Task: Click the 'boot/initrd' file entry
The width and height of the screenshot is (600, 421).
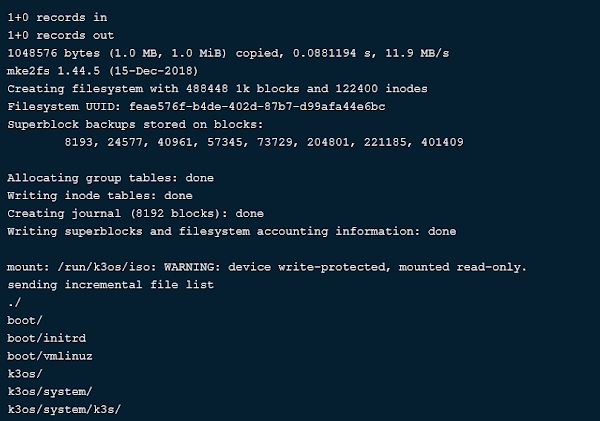Action: coord(47,338)
